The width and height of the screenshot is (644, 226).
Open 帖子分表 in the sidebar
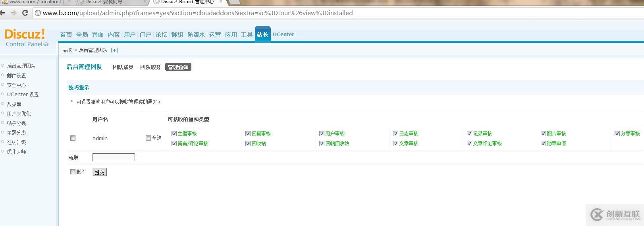(x=16, y=123)
